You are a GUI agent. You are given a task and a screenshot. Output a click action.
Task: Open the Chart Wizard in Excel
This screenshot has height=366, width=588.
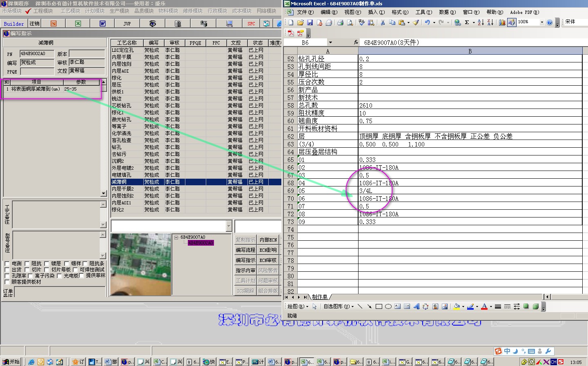[502, 22]
